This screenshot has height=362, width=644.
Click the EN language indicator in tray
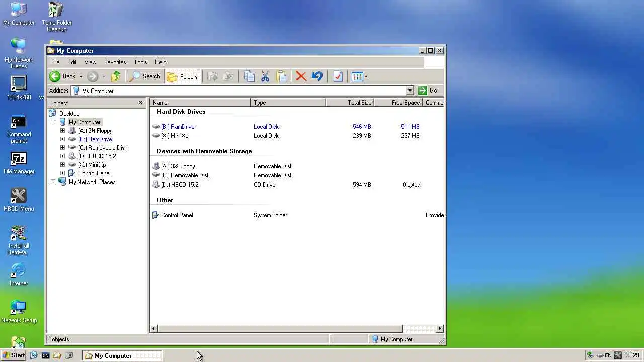608,355
